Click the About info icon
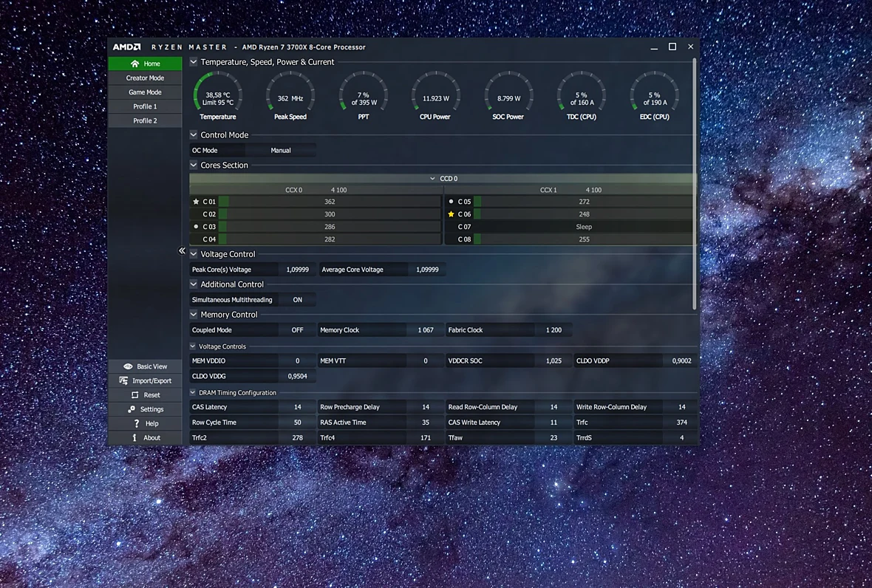The height and width of the screenshot is (588, 872). tap(134, 437)
